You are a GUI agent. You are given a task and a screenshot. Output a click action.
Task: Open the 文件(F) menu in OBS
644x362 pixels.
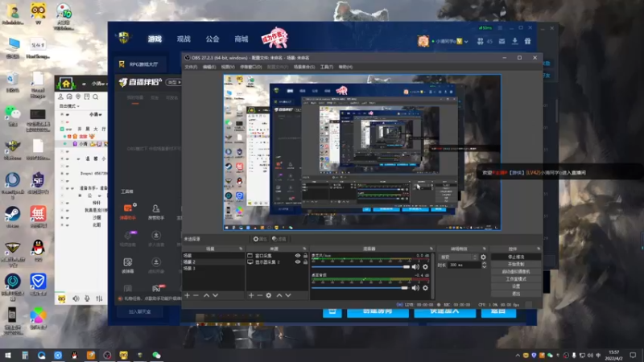[x=191, y=67]
